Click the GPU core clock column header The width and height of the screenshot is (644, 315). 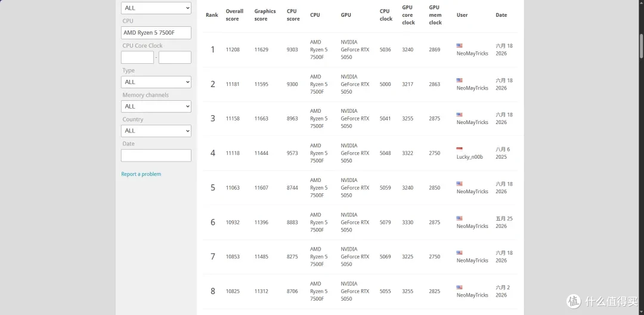408,15
